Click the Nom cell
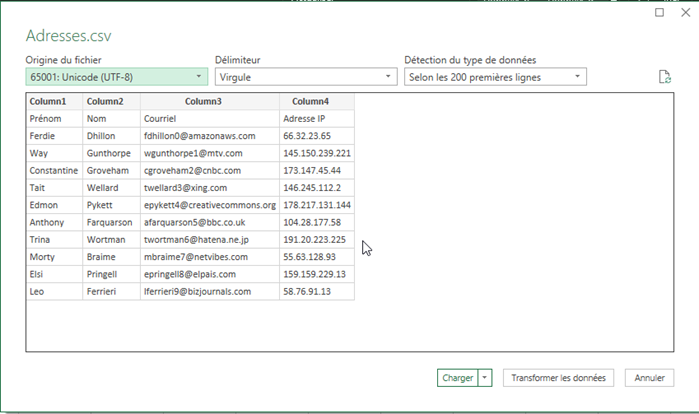The width and height of the screenshot is (699, 414). [x=111, y=119]
